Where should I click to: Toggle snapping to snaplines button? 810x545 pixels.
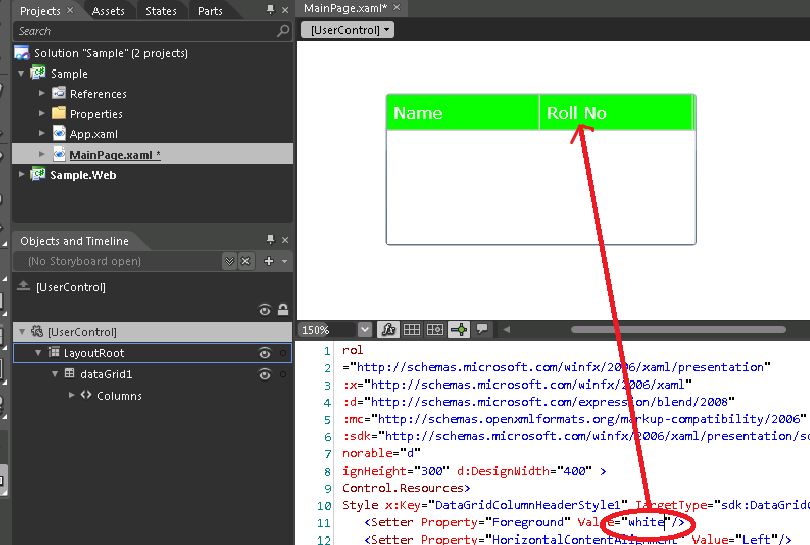coord(459,330)
